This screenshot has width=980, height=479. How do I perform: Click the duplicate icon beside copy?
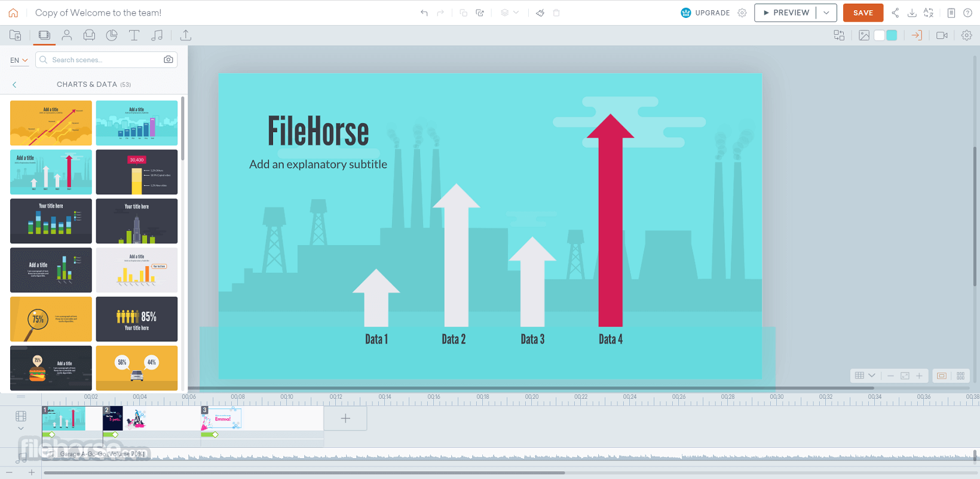tap(480, 13)
